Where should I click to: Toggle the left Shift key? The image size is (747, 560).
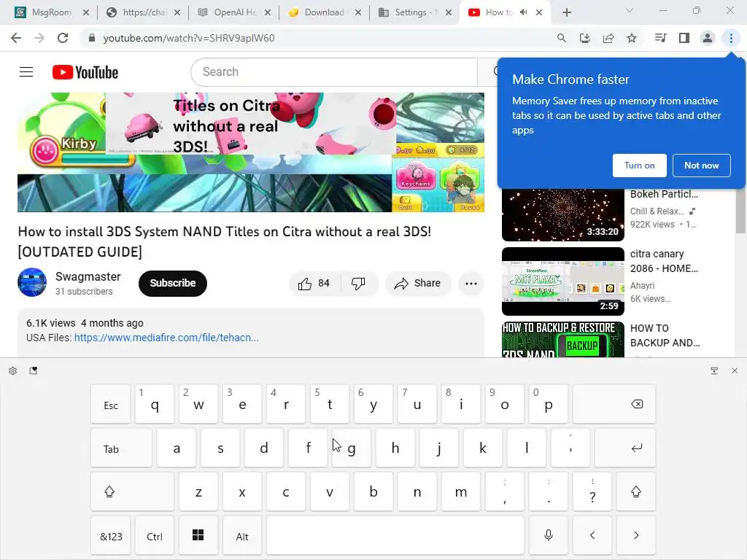[x=133, y=492]
